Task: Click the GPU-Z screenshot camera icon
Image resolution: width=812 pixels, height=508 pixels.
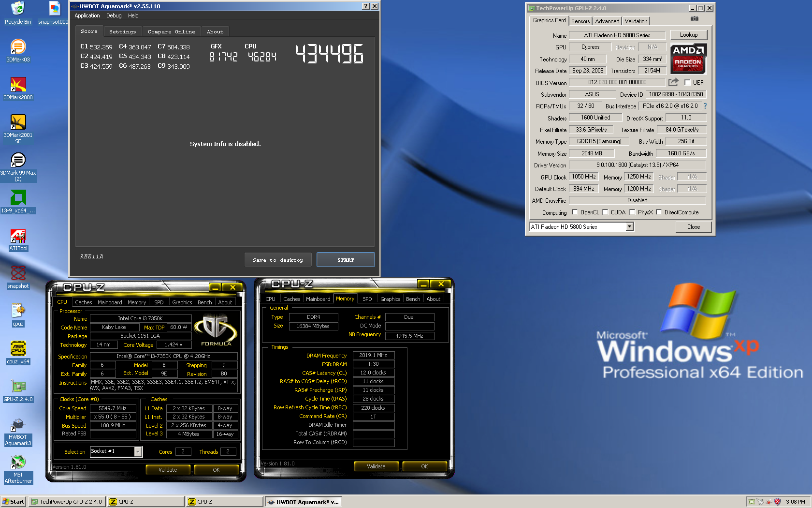Action: coord(695,19)
